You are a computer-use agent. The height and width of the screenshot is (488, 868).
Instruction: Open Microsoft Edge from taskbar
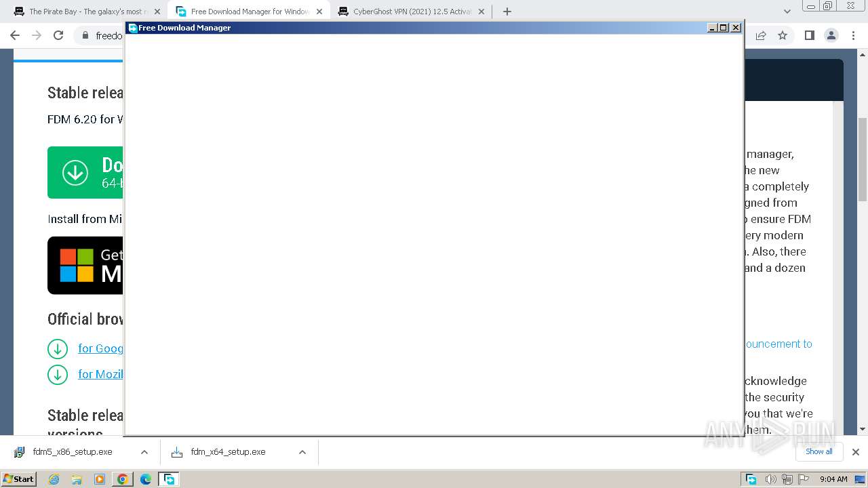click(146, 479)
